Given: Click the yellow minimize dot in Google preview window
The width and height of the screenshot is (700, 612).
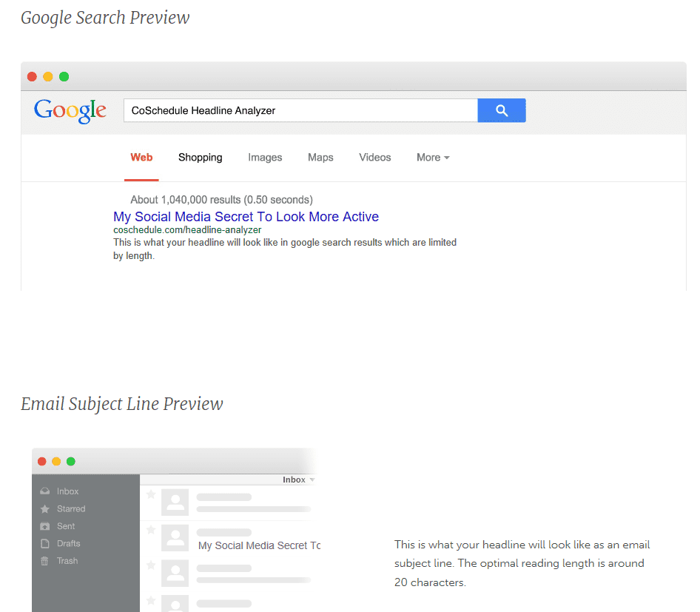Looking at the screenshot, I should point(48,77).
